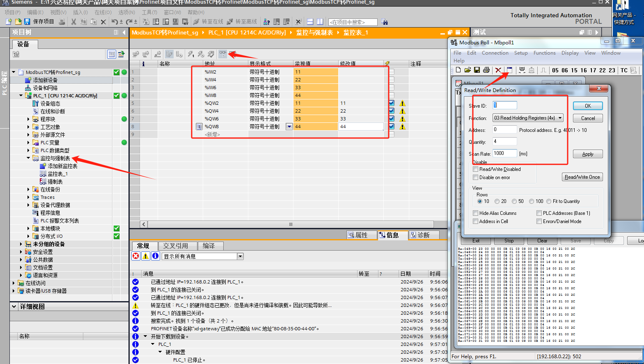This screenshot has width=644, height=364.
Task: Click the Quantity input field
Action: tap(504, 141)
